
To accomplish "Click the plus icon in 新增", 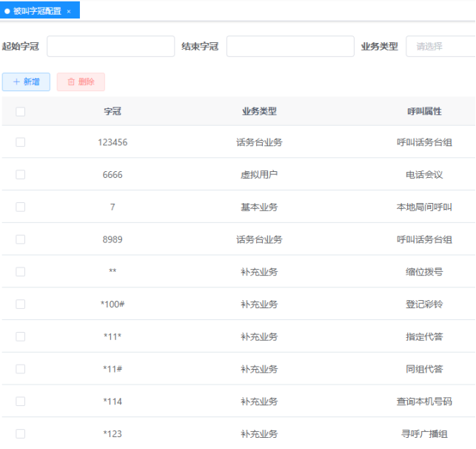I will 16,82.
